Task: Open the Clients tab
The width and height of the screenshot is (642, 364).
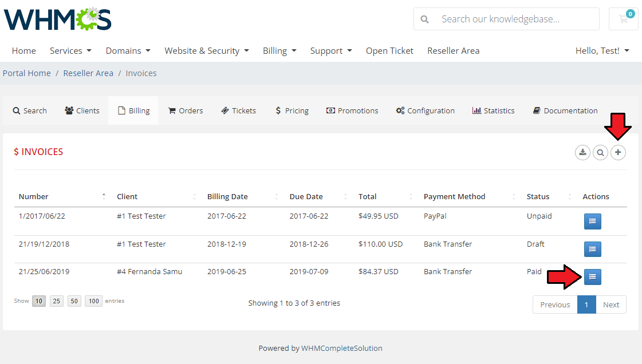Action: (x=82, y=110)
